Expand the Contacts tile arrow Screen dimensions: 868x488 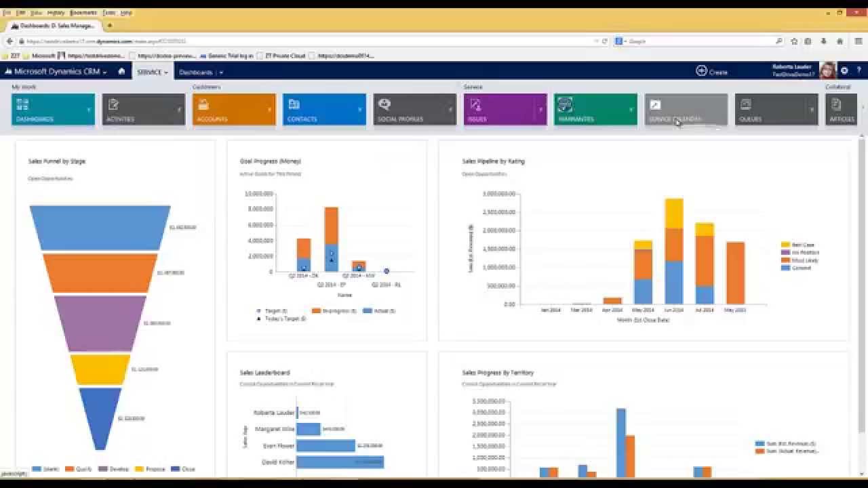click(360, 110)
